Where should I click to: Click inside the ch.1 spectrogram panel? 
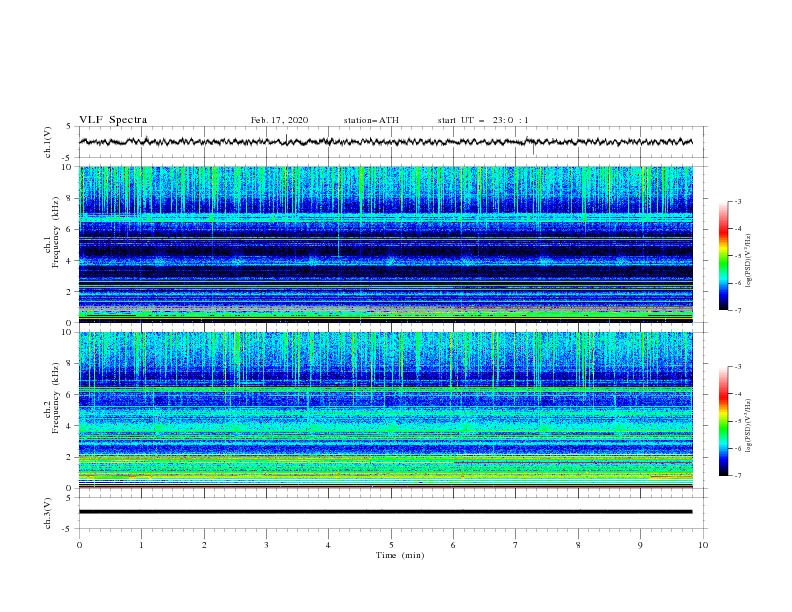pyautogui.click(x=386, y=244)
